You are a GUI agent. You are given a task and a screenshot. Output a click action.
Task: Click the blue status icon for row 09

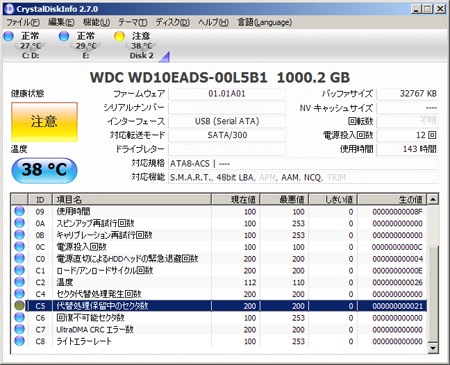(x=19, y=211)
